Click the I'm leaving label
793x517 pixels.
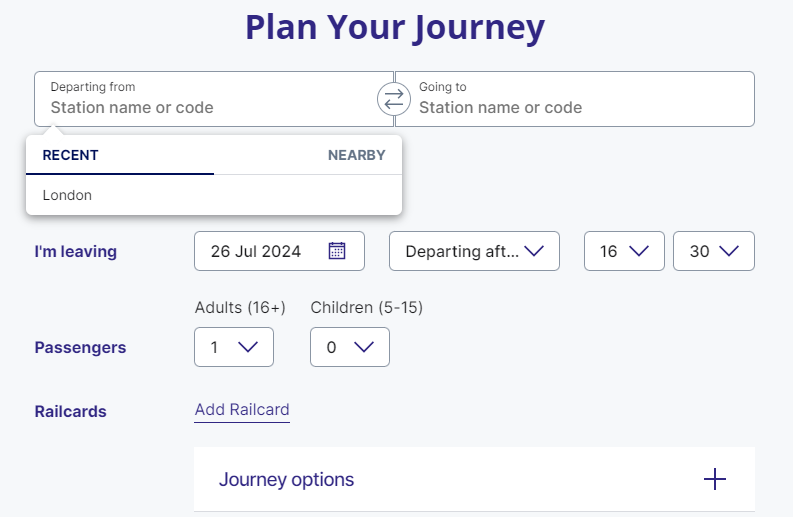point(75,252)
